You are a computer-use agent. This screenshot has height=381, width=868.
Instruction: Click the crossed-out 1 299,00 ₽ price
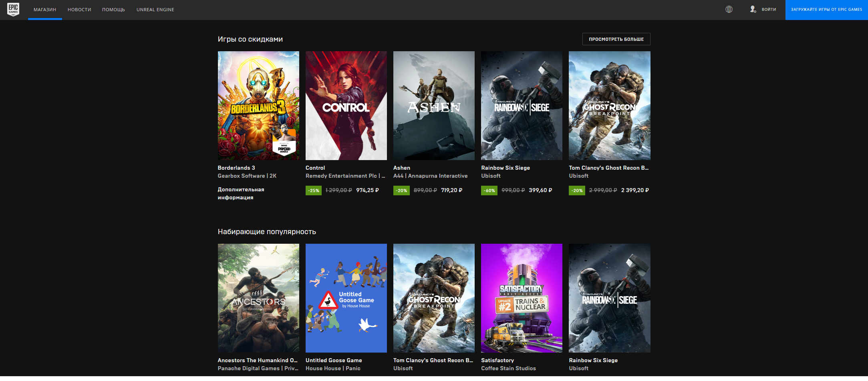339,190
